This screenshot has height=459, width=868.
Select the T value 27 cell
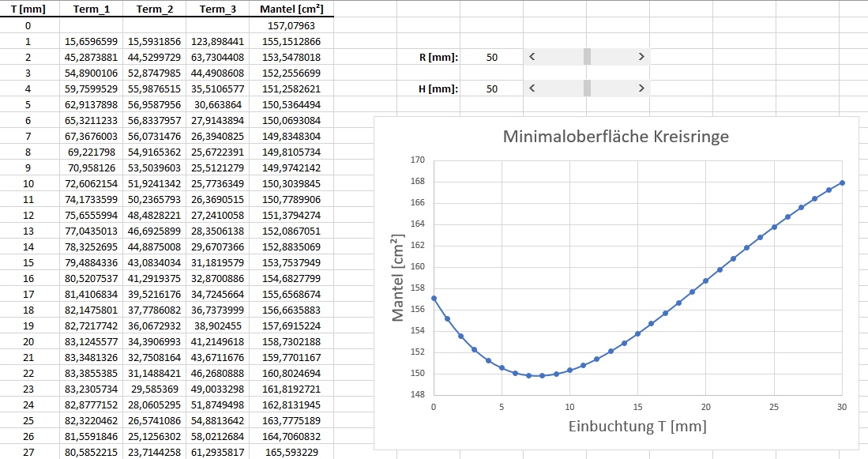click(x=28, y=452)
